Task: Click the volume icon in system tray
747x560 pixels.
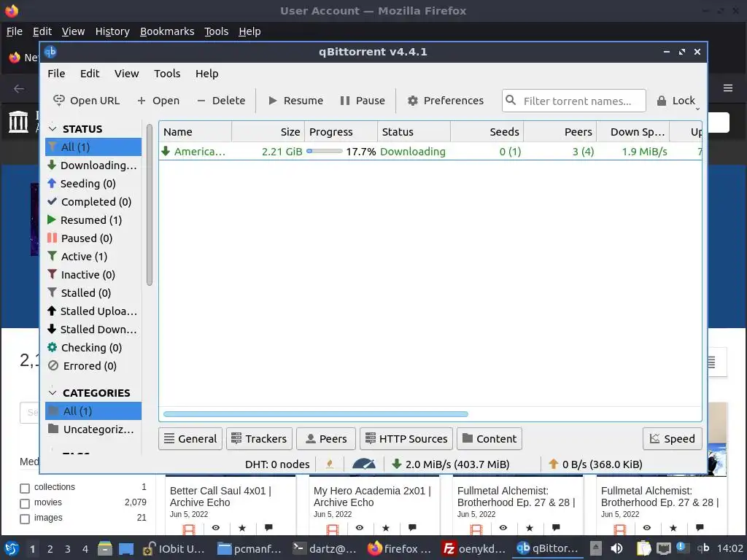Action: (x=616, y=548)
